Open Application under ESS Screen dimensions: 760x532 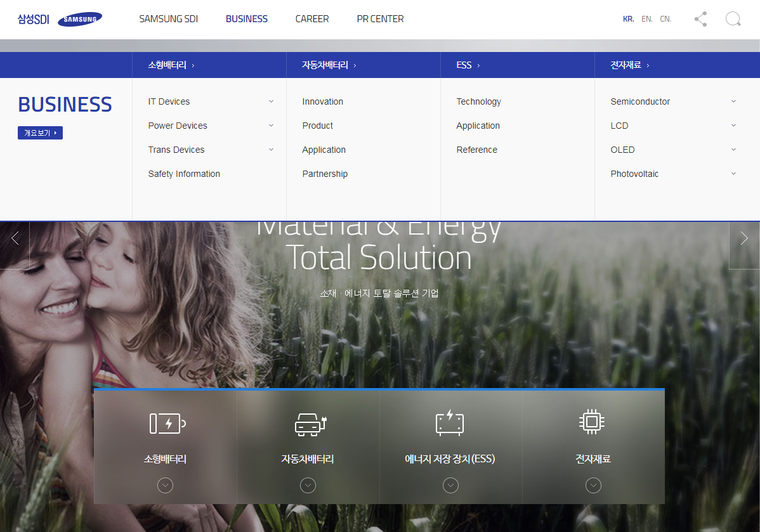[478, 126]
